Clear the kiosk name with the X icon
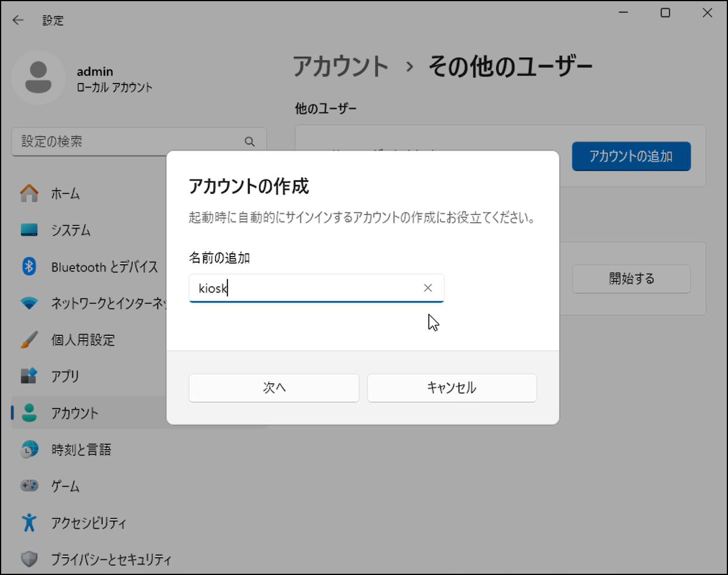The image size is (728, 575). (428, 287)
